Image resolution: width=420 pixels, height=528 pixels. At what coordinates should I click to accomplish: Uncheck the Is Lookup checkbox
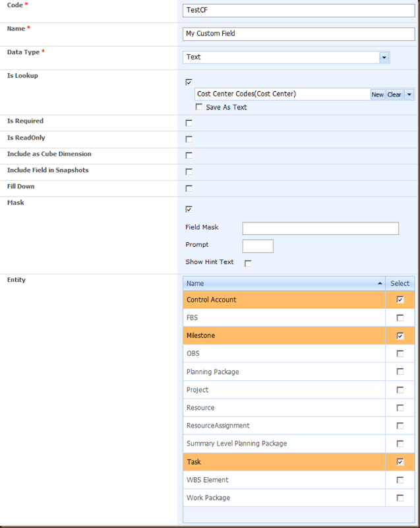pyautogui.click(x=189, y=82)
